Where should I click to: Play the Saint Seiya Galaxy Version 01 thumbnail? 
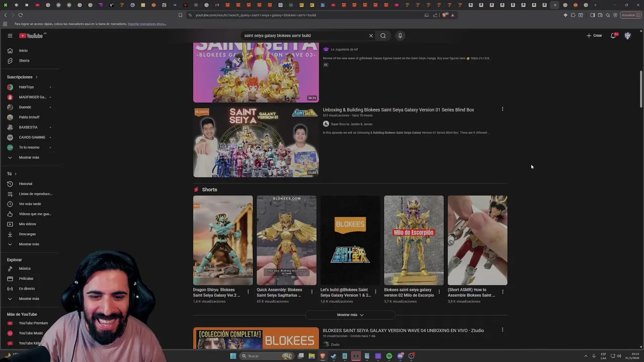[256, 142]
